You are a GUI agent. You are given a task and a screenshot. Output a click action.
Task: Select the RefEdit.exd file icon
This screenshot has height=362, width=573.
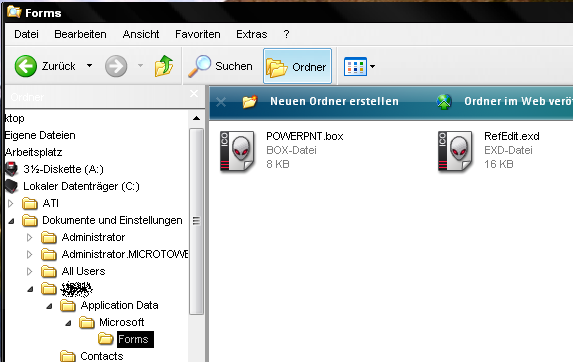[x=455, y=151]
